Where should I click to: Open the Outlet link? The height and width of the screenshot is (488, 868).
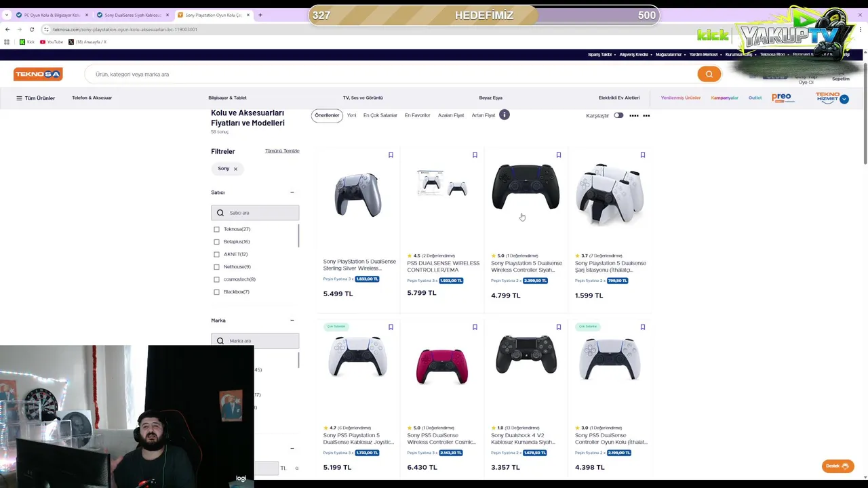tap(755, 98)
